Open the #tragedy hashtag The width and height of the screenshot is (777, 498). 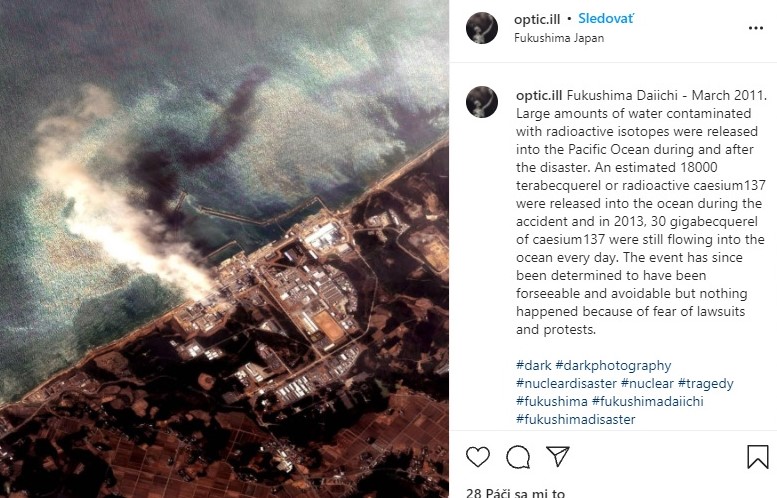706,384
